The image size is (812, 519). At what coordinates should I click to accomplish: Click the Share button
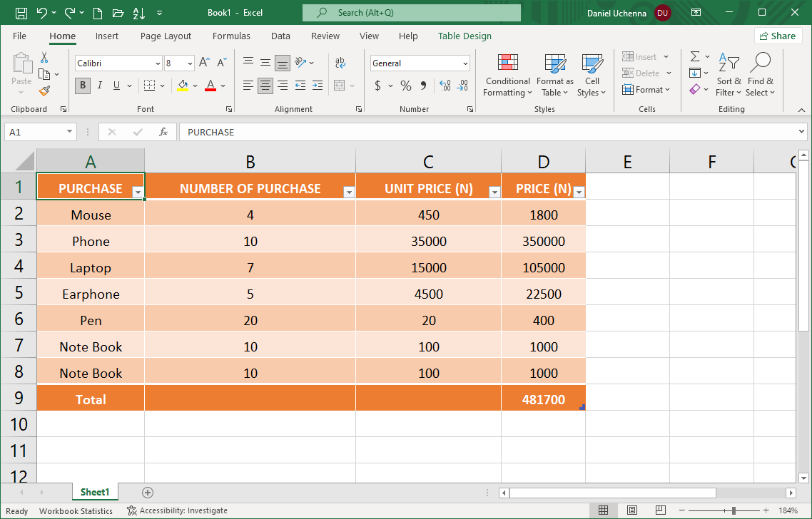(x=778, y=36)
